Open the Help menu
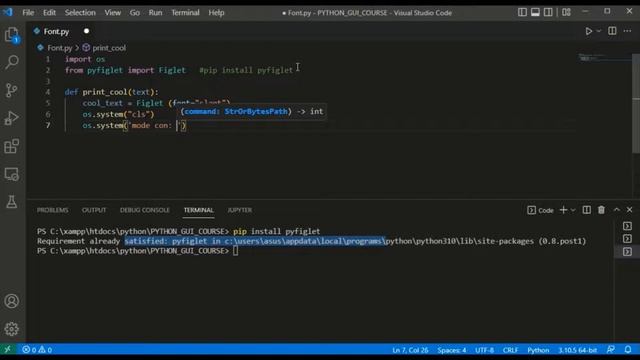 pos(216,13)
